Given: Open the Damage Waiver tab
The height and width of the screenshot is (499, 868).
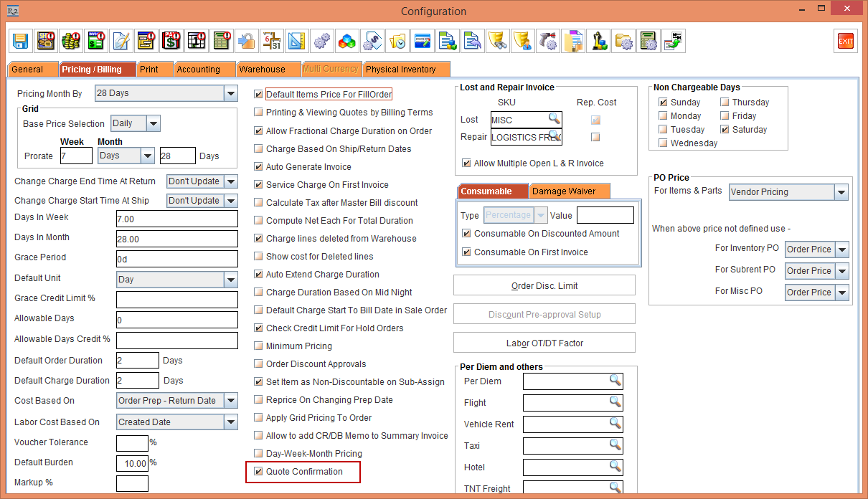Looking at the screenshot, I should click(x=569, y=191).
